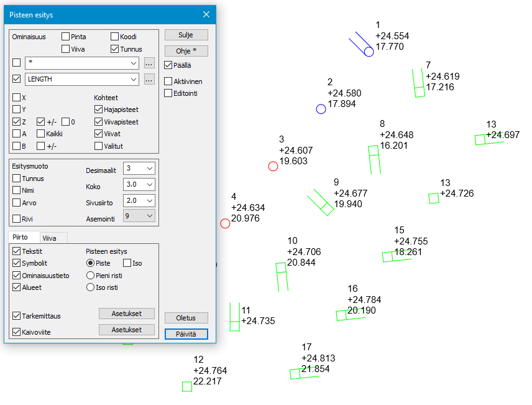Select the Piirto tab
This screenshot has width=532, height=405.
pyautogui.click(x=21, y=238)
